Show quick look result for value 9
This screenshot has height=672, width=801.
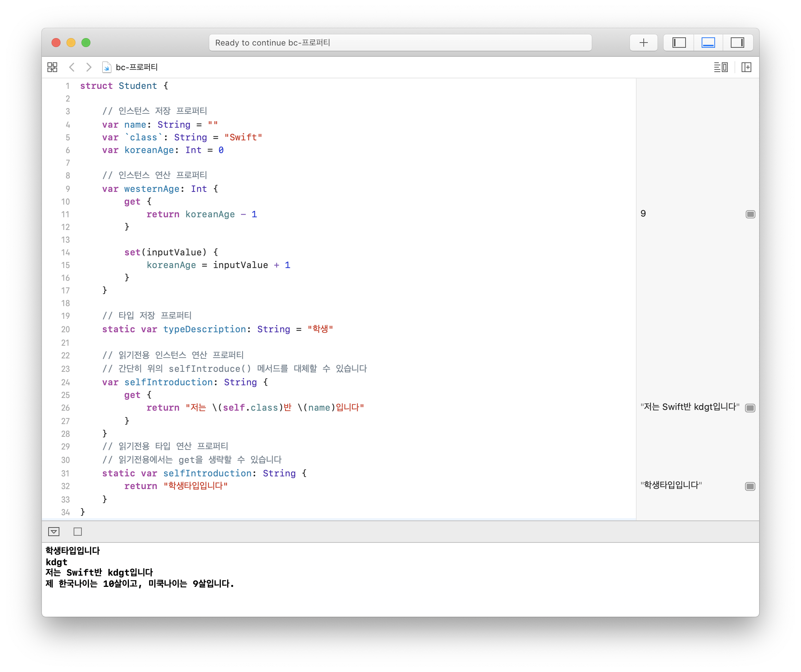(x=750, y=214)
